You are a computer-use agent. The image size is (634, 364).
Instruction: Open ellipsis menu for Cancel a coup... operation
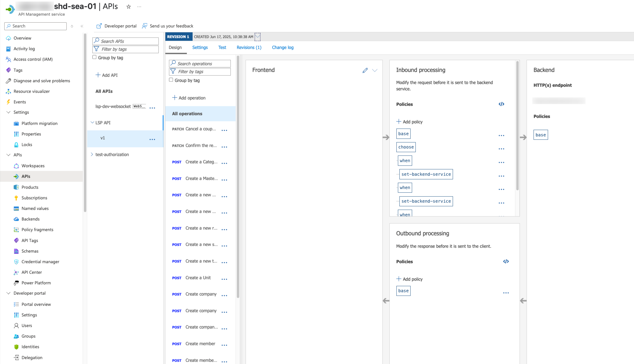tap(224, 130)
